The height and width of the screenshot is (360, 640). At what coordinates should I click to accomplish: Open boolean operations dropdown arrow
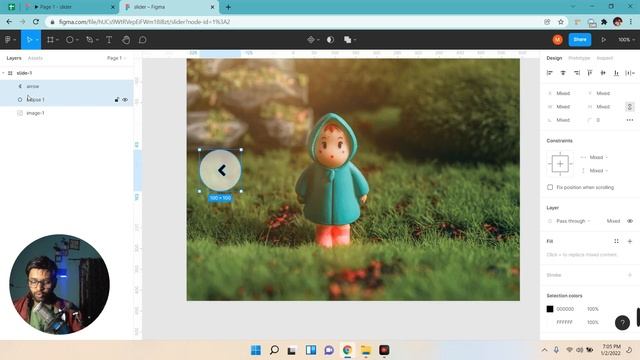pos(355,40)
